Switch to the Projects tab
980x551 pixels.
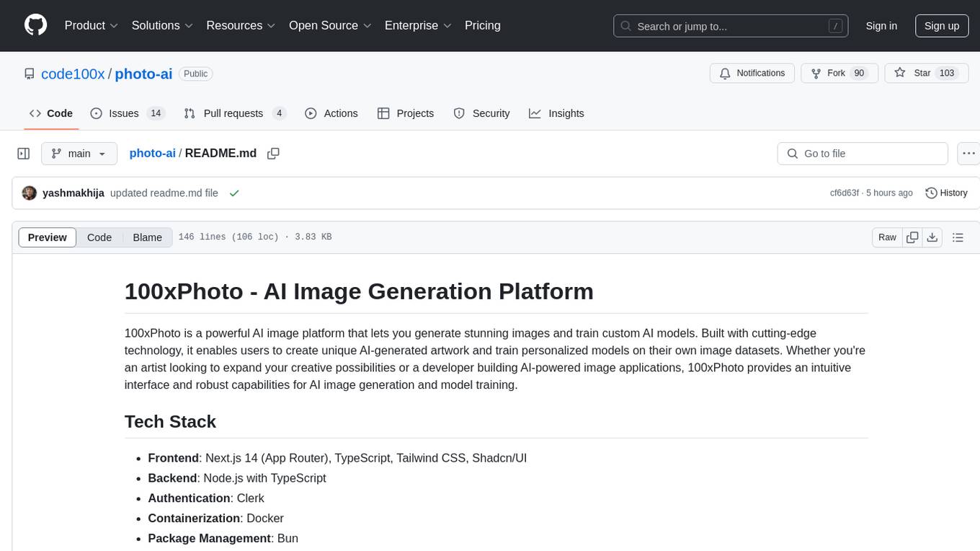coord(406,113)
